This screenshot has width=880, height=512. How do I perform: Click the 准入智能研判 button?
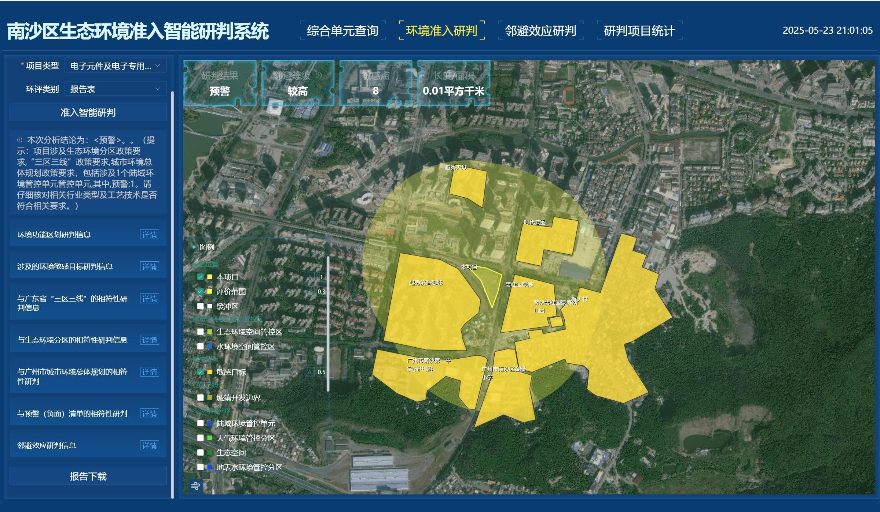(88, 113)
